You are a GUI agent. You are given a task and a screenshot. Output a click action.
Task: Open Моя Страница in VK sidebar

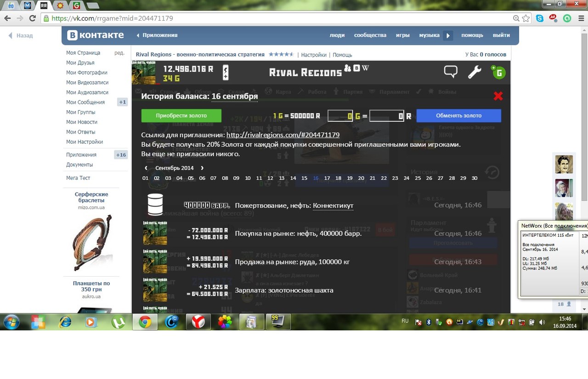tap(83, 53)
